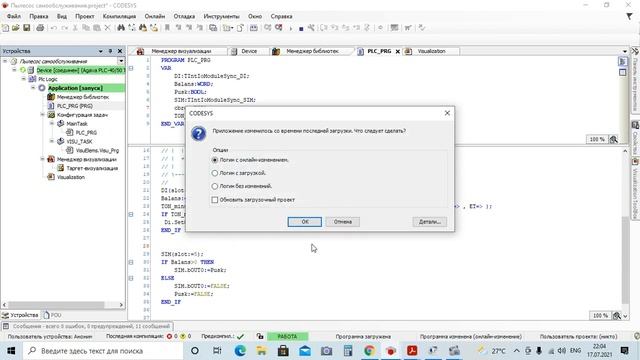Click the Login toolbar icon
The image size is (640, 360).
point(267,28)
